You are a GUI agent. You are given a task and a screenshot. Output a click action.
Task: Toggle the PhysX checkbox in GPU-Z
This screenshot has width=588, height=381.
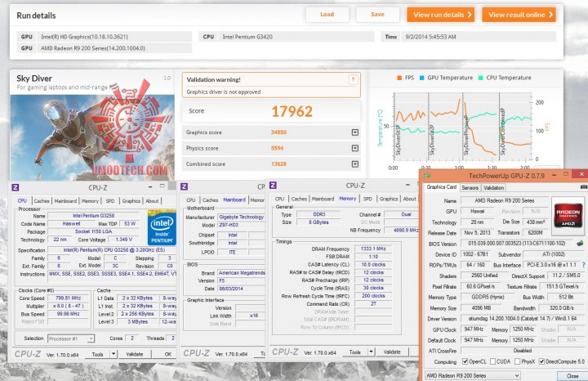click(x=518, y=361)
